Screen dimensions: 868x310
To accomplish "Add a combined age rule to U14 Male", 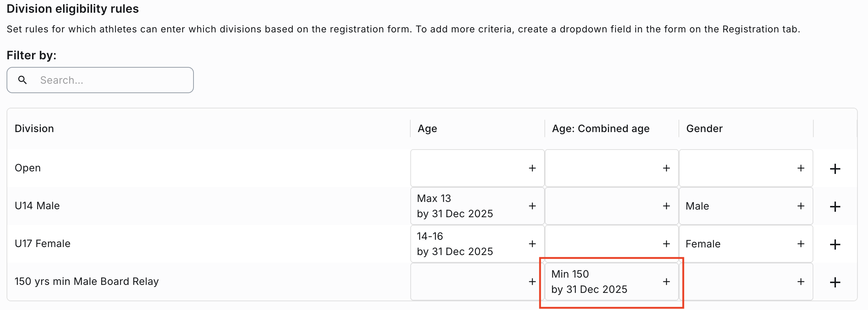I will [666, 206].
